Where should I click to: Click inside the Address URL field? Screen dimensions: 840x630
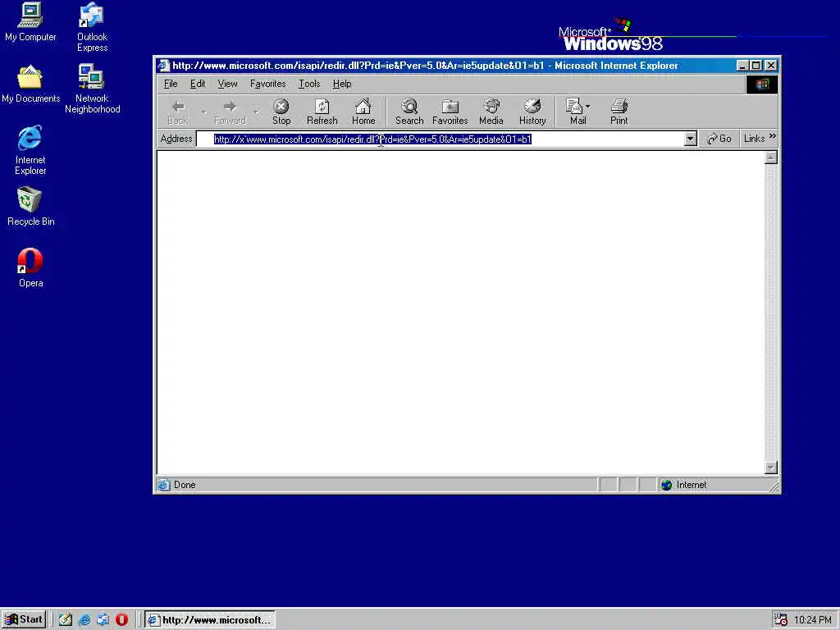click(440, 139)
